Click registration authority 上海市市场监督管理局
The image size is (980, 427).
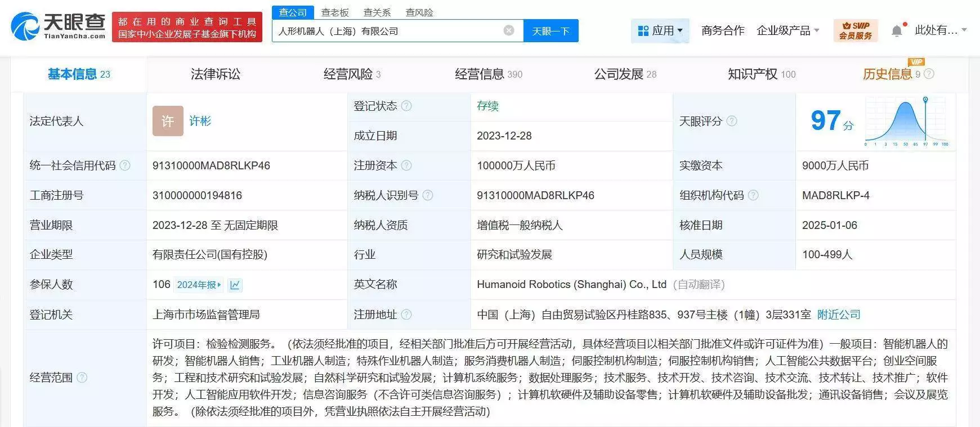206,314
